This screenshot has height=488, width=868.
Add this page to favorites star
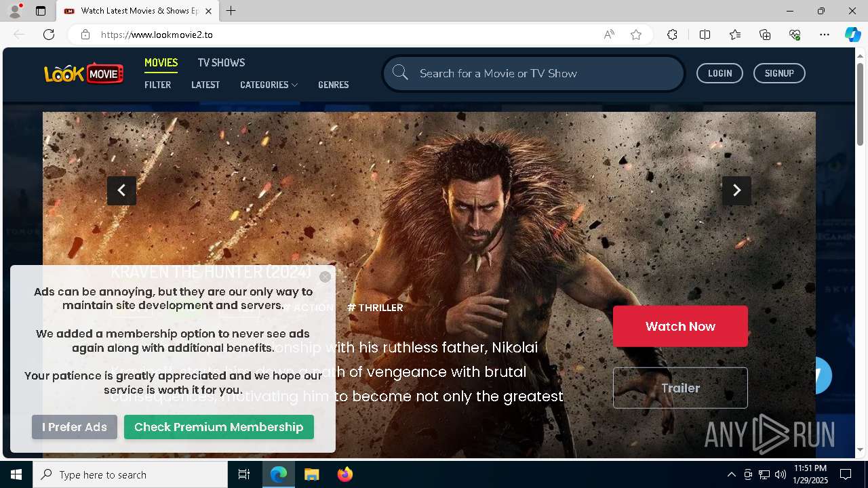click(x=636, y=35)
